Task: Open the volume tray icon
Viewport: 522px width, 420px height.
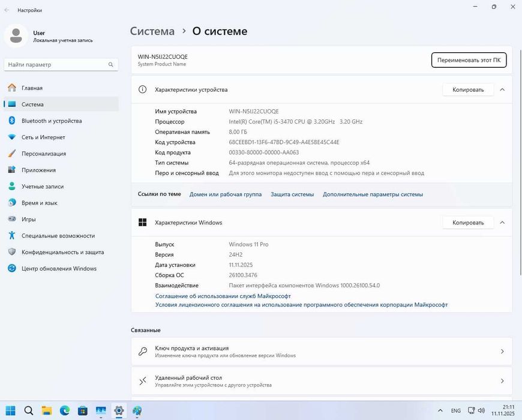Action: pyautogui.click(x=481, y=410)
